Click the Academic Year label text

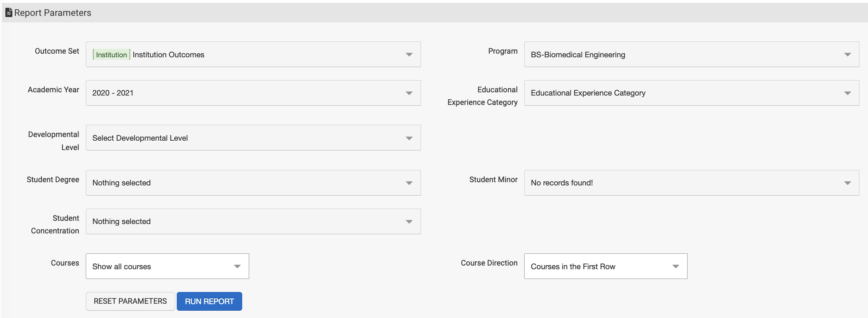click(x=53, y=90)
